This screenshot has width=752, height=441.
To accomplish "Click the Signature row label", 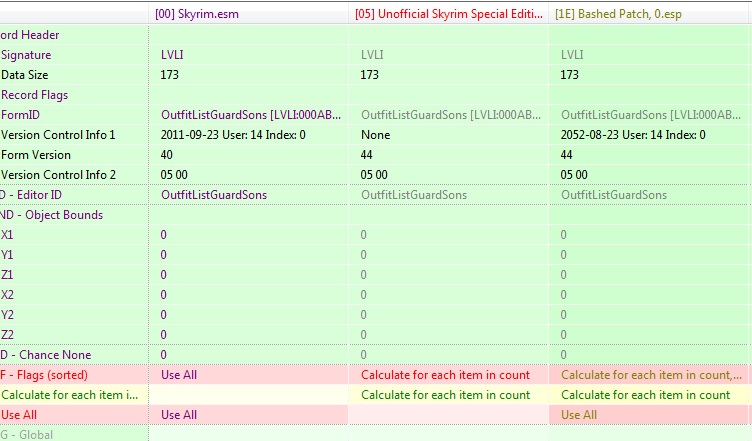I will point(26,55).
